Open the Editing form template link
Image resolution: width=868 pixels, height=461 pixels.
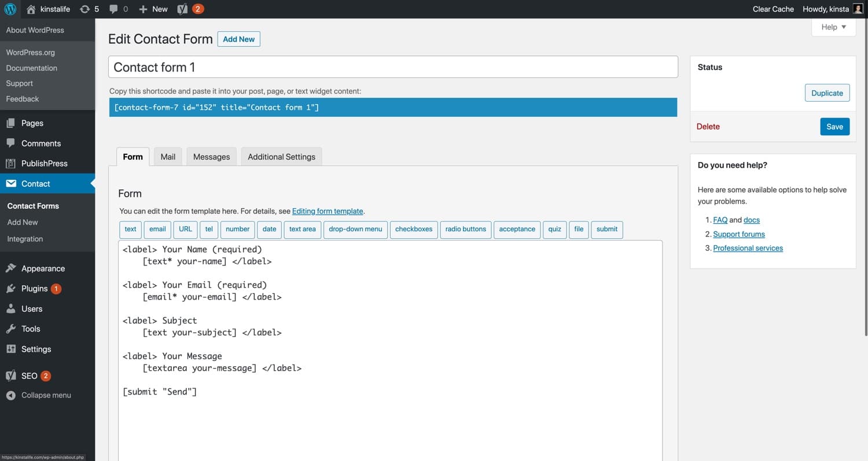coord(328,211)
